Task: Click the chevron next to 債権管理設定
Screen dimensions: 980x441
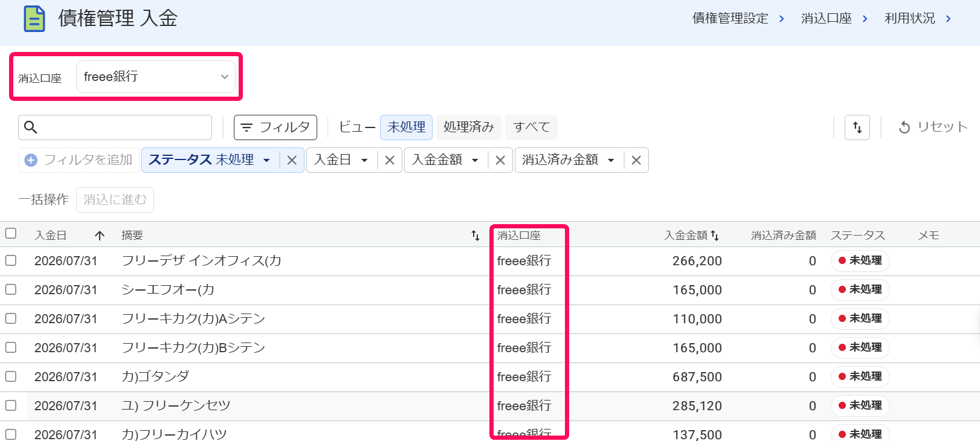Action: pyautogui.click(x=781, y=19)
